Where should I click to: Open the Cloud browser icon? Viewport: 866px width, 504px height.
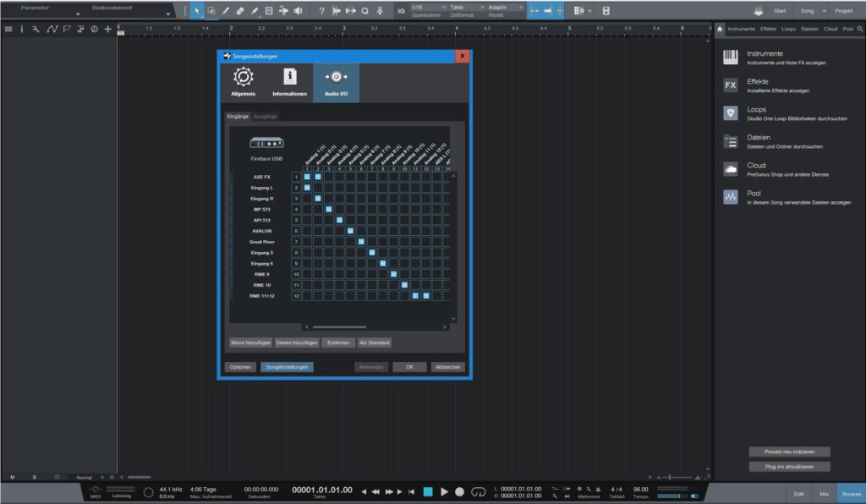point(730,169)
